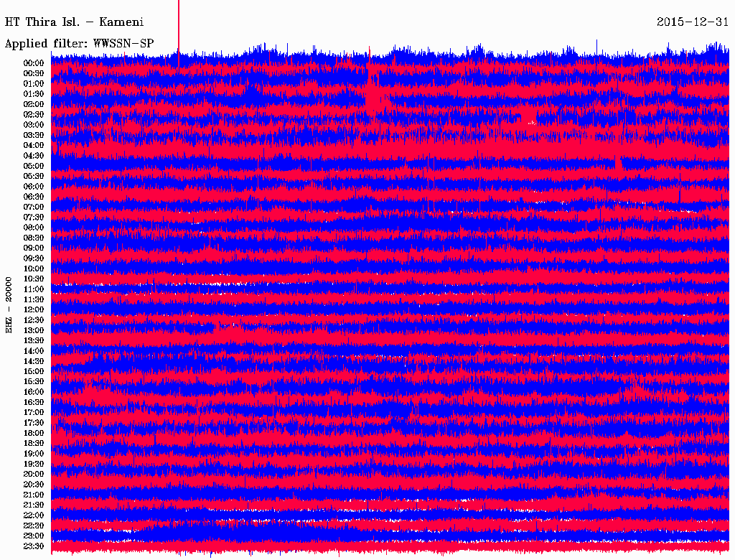Pick the 12:00 row label
The image size is (735, 560).
[34, 309]
